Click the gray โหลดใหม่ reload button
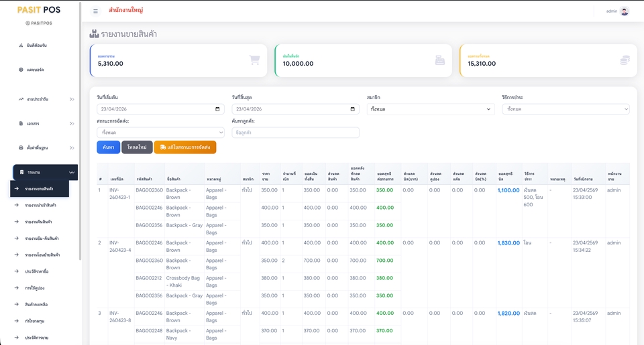Screen dimensions: 644x345 point(137,147)
